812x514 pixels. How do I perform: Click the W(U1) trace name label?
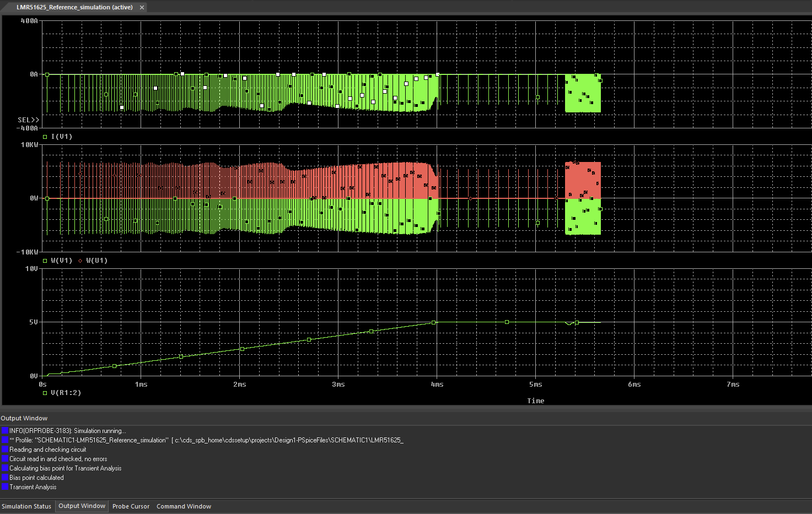97,261
